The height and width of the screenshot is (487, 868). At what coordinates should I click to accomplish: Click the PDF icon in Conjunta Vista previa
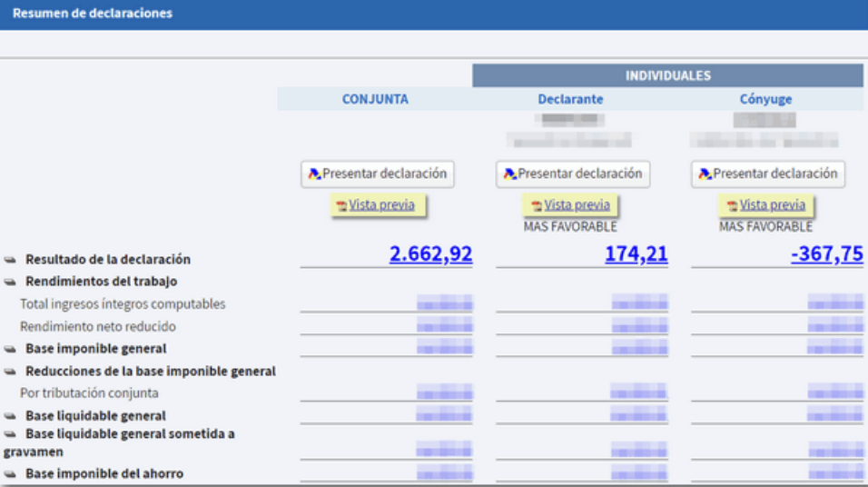pyautogui.click(x=341, y=206)
